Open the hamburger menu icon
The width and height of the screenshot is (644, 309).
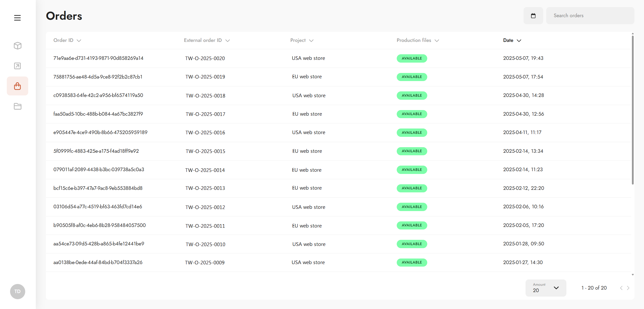point(17,18)
